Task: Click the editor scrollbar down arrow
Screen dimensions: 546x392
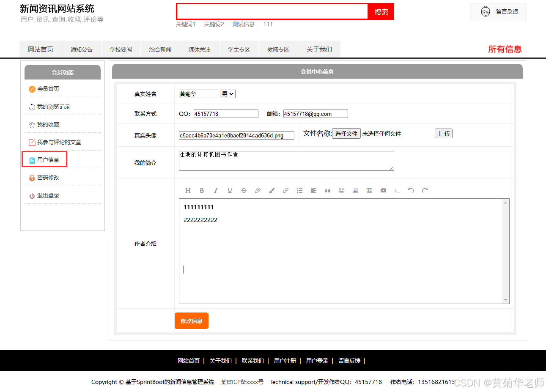Action: (x=505, y=300)
